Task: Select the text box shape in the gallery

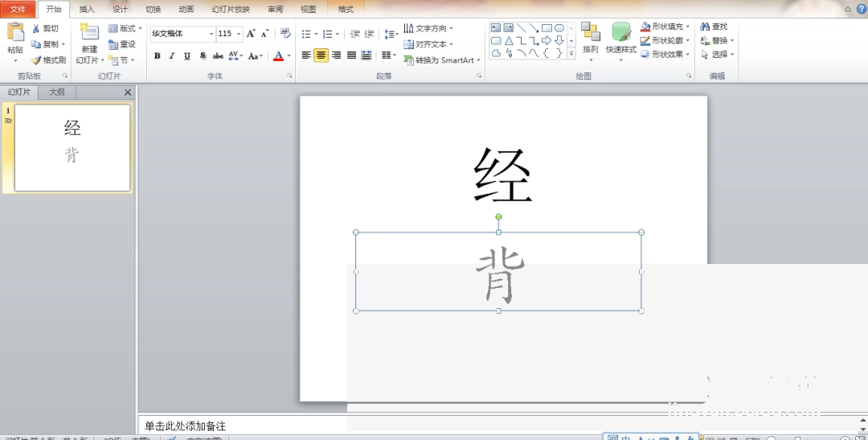Action: (x=495, y=27)
